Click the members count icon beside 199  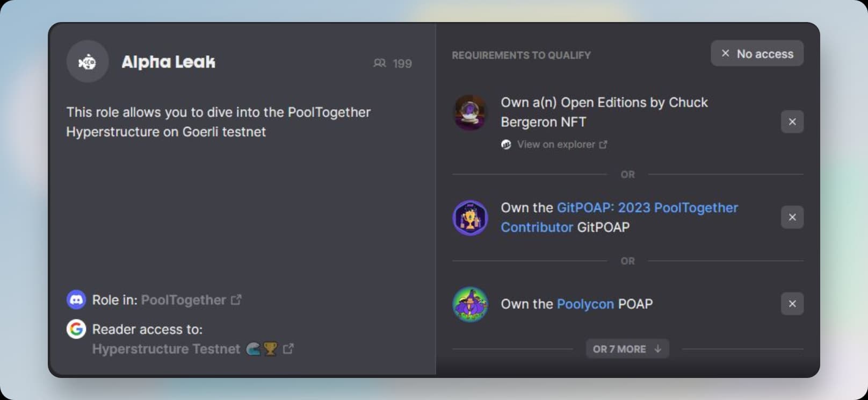pos(380,63)
